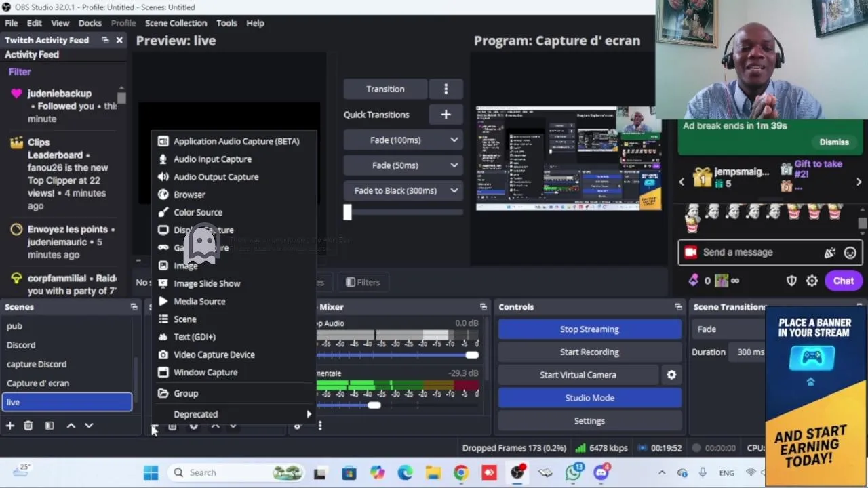Open the Scene Collection menu
This screenshot has width=868, height=488.
(x=176, y=23)
